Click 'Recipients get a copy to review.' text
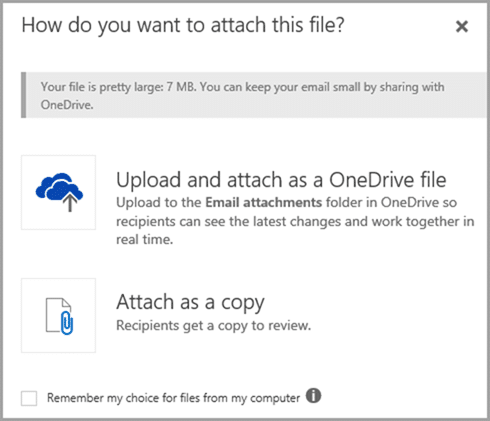This screenshot has height=421, width=490. 213,326
